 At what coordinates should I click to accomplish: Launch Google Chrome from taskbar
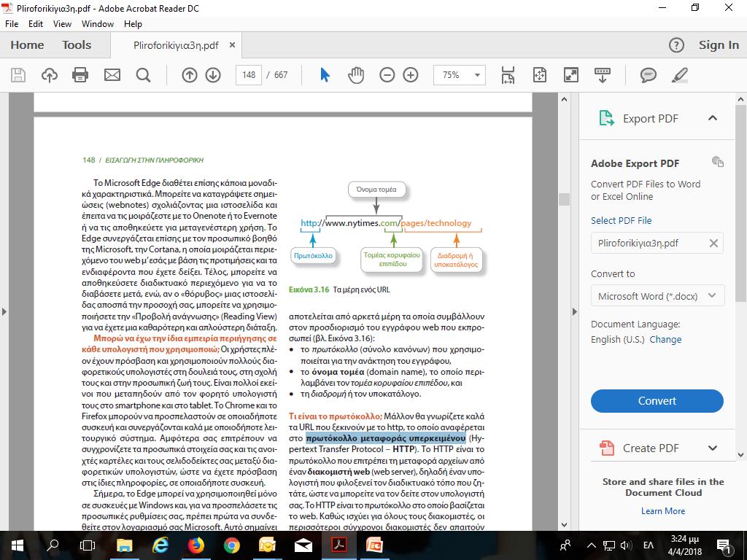[x=231, y=545]
